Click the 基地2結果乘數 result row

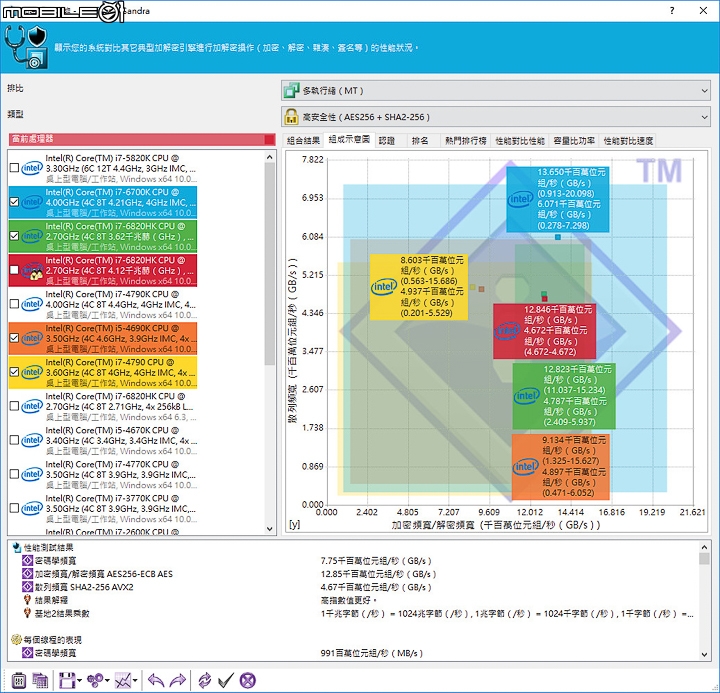pos(358,613)
